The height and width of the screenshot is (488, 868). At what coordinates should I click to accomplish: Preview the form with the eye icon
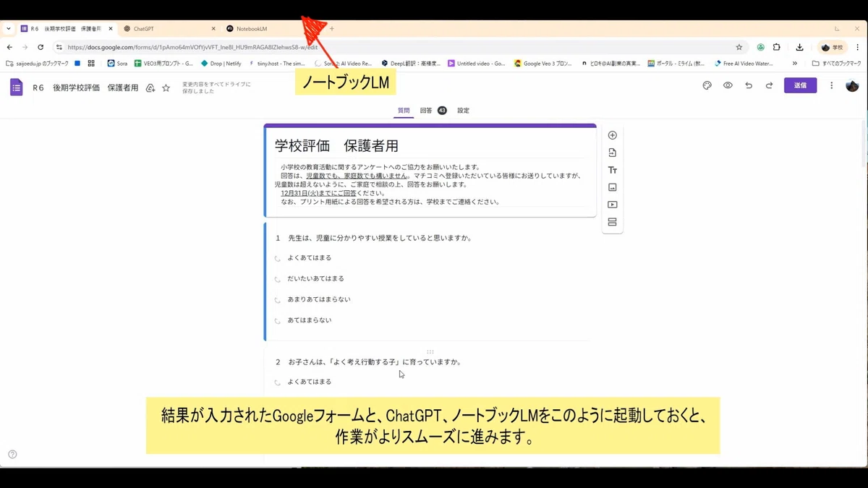(728, 85)
